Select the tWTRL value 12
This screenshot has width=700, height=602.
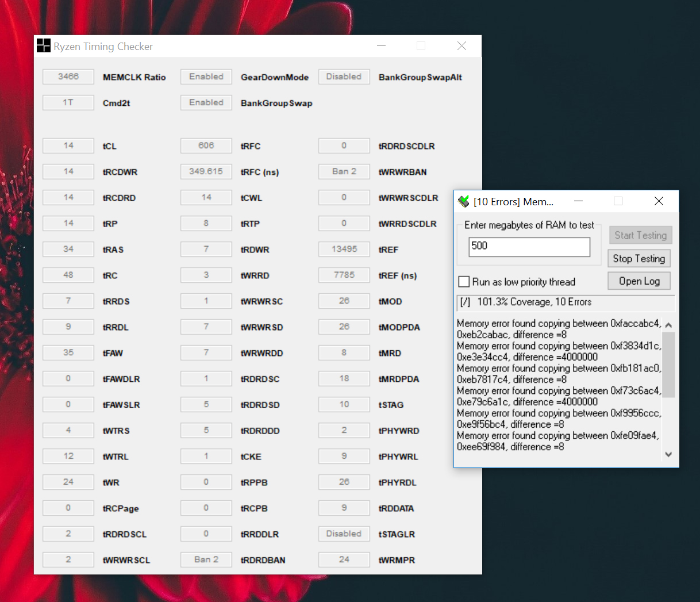(x=68, y=456)
